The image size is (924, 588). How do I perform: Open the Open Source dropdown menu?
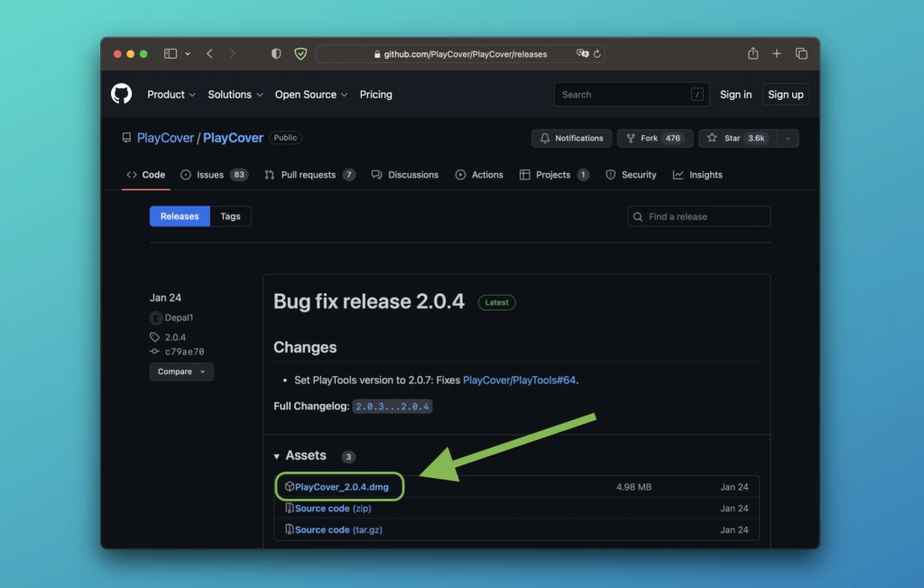click(x=311, y=95)
